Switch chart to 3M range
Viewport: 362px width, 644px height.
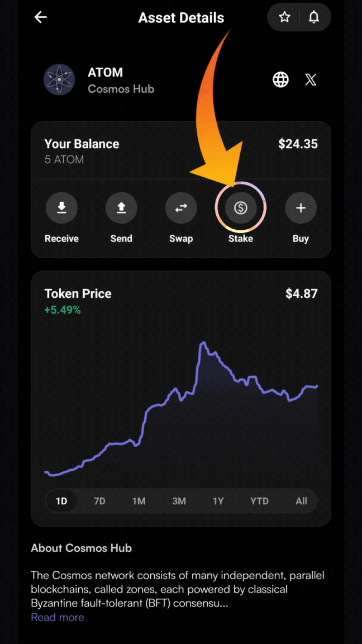(x=179, y=501)
